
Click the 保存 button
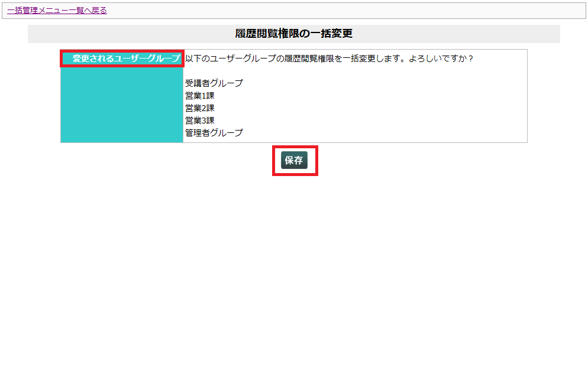294,160
